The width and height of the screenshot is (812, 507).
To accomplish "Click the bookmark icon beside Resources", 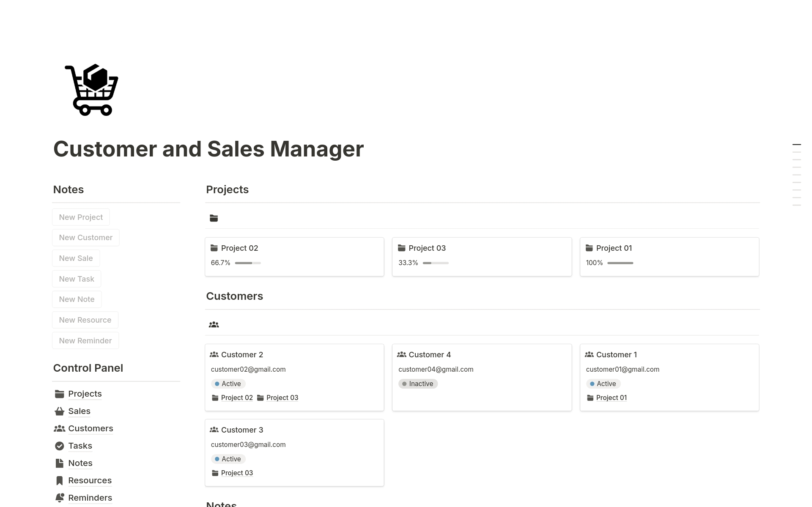I will 60,480.
